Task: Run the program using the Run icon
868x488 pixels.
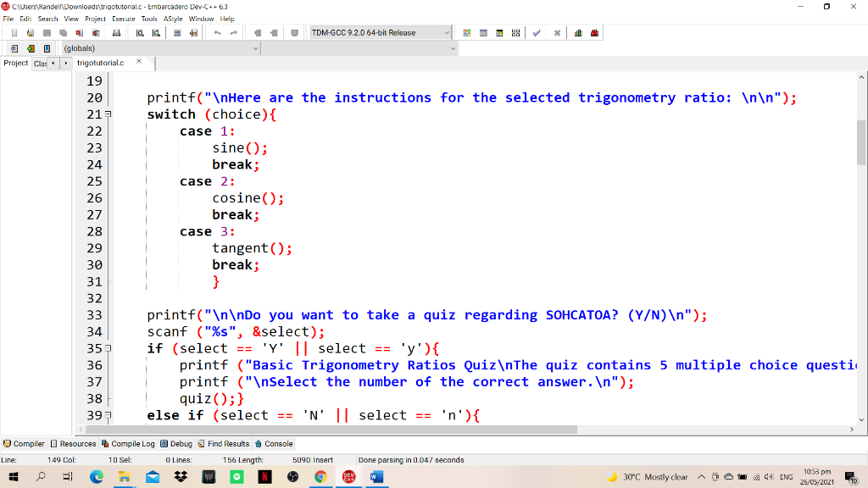Action: 482,32
